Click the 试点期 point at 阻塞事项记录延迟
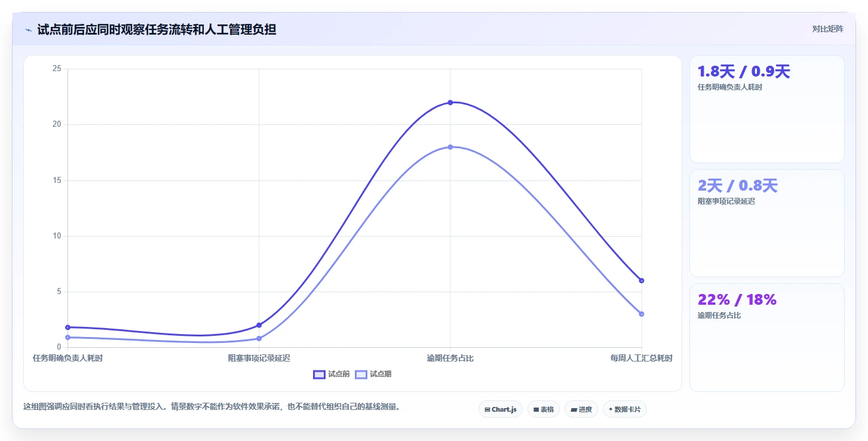This screenshot has height=441, width=868. pyautogui.click(x=259, y=338)
